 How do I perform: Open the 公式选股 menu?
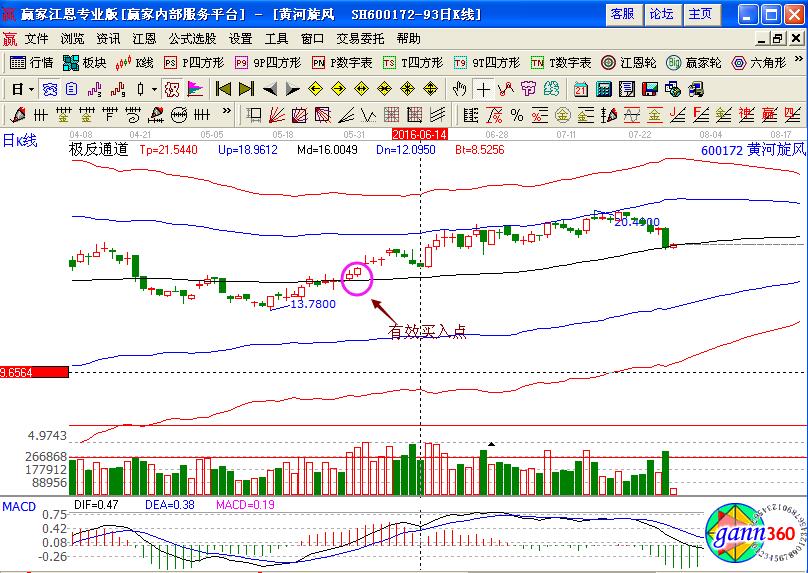pos(192,39)
